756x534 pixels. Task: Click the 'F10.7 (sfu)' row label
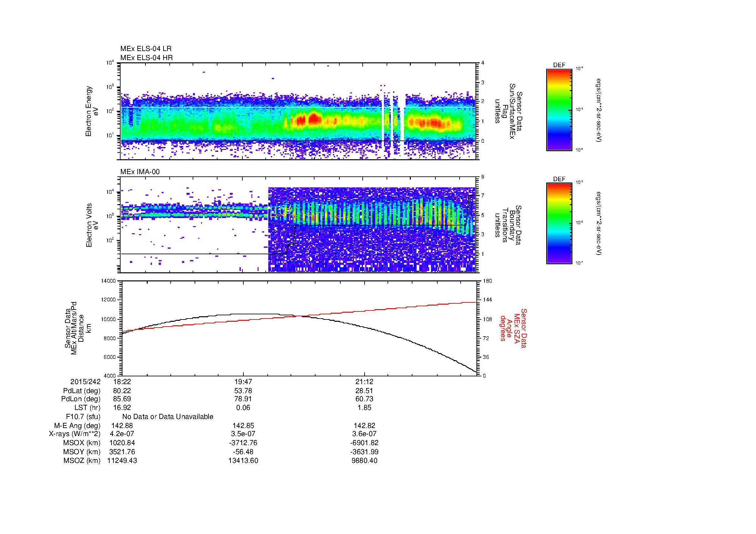(x=83, y=416)
